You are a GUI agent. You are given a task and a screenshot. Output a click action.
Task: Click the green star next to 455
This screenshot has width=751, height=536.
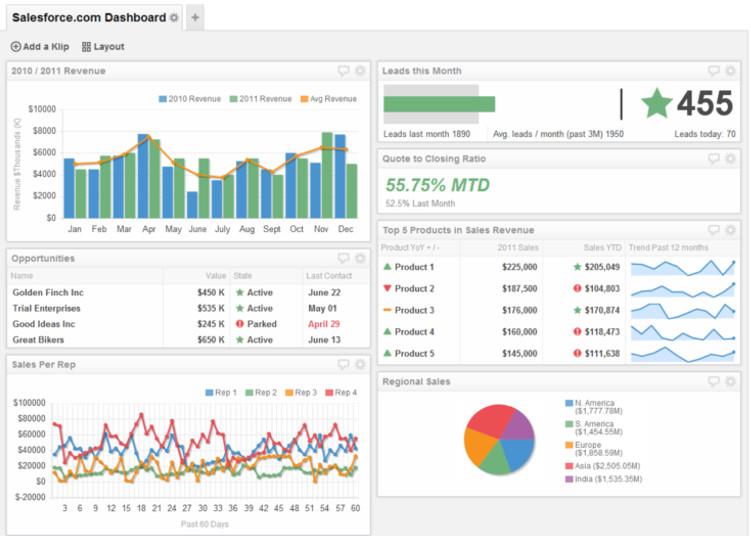coord(657,103)
